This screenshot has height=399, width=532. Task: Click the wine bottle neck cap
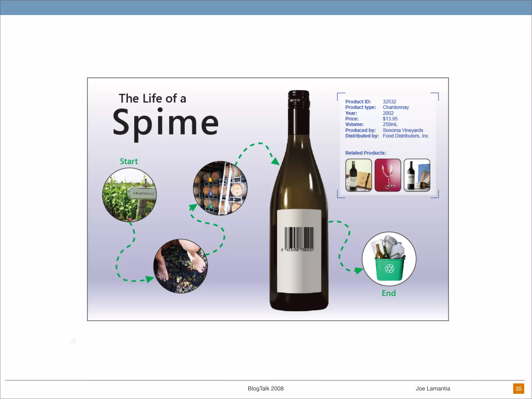click(299, 100)
